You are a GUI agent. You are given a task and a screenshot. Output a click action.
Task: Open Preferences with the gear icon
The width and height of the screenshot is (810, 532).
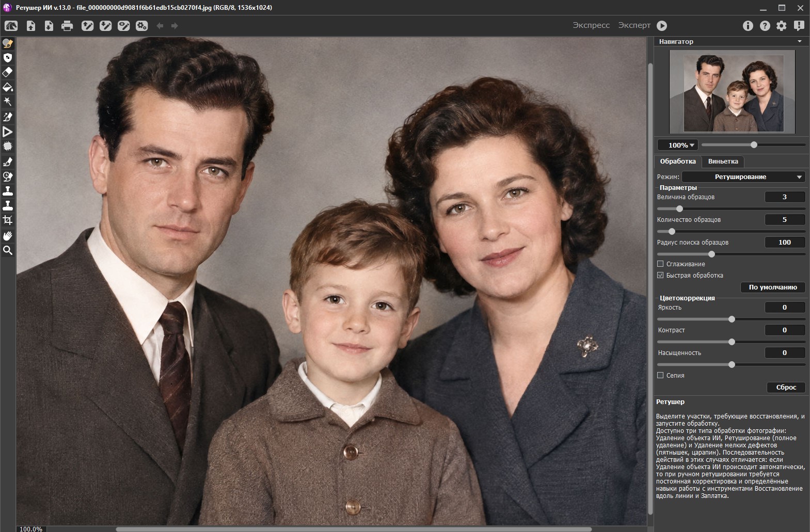pyautogui.click(x=782, y=26)
